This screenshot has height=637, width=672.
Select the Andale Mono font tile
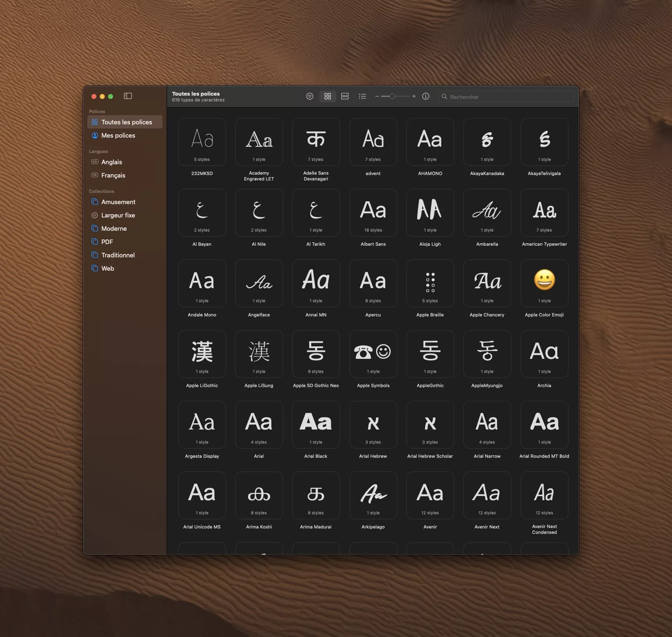tap(202, 283)
